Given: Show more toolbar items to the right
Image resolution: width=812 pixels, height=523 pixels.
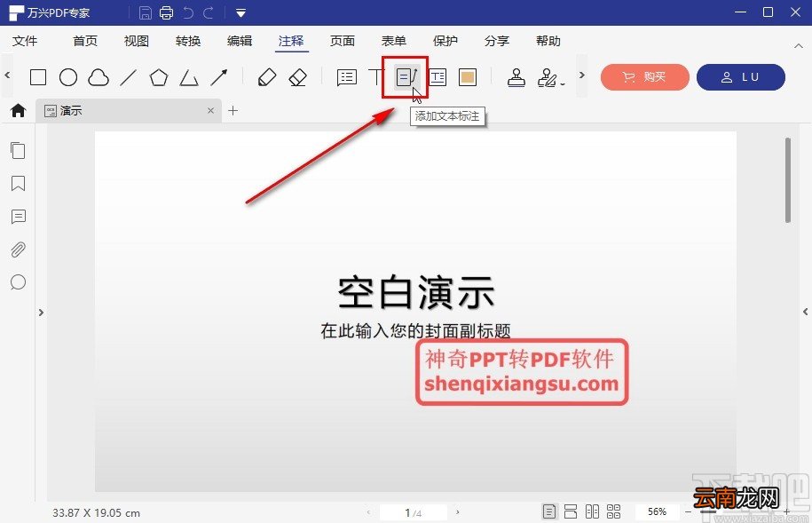Looking at the screenshot, I should point(582,75).
